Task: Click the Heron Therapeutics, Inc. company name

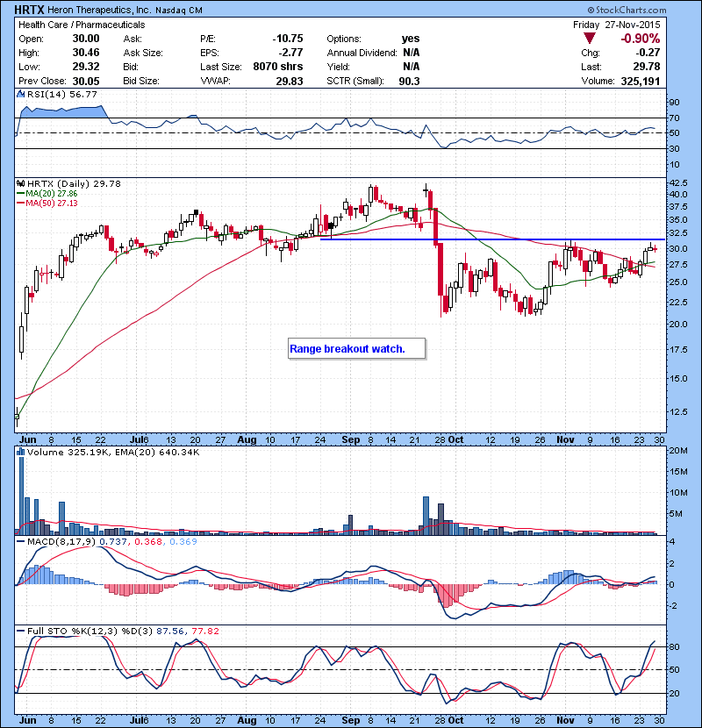Action: coord(99,11)
